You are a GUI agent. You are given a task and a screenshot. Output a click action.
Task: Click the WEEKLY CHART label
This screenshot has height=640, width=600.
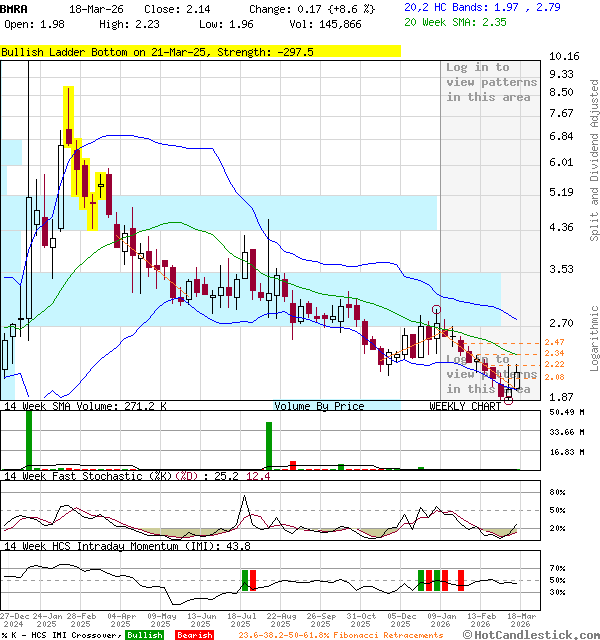coord(465,406)
